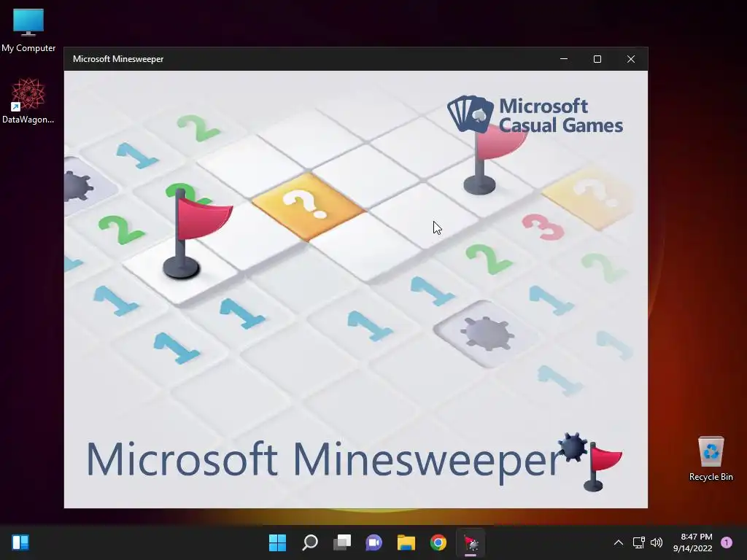This screenshot has height=560, width=747.
Task: Select the Minesweeper taskbar icon
Action: click(471, 542)
